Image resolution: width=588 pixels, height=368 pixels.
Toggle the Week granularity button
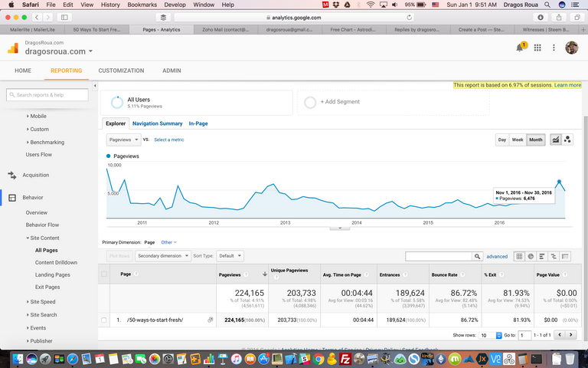pos(518,140)
